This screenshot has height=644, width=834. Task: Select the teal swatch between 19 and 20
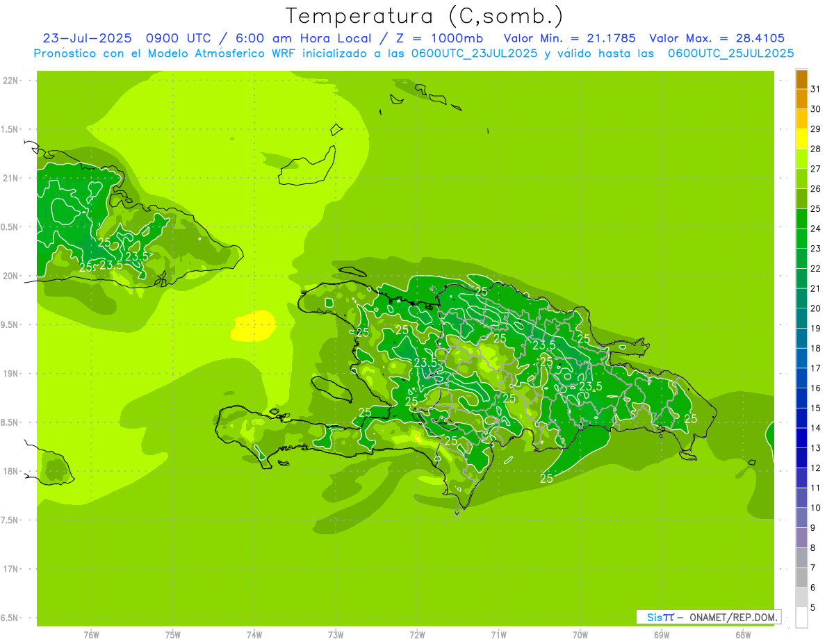pos(801,318)
